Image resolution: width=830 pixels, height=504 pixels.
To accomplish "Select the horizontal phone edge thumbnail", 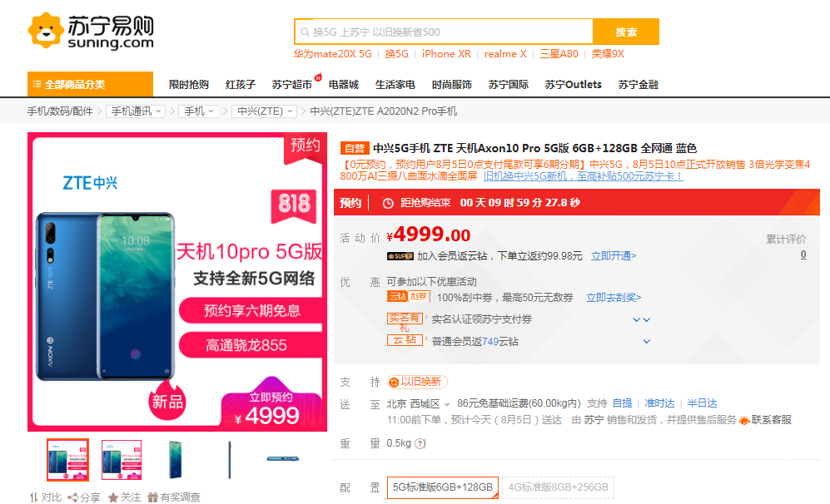I will point(283,460).
